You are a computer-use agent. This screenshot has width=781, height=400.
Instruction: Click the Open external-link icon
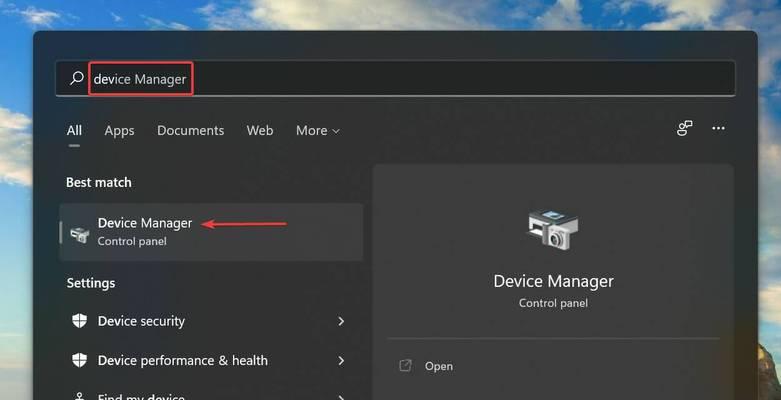(x=405, y=366)
